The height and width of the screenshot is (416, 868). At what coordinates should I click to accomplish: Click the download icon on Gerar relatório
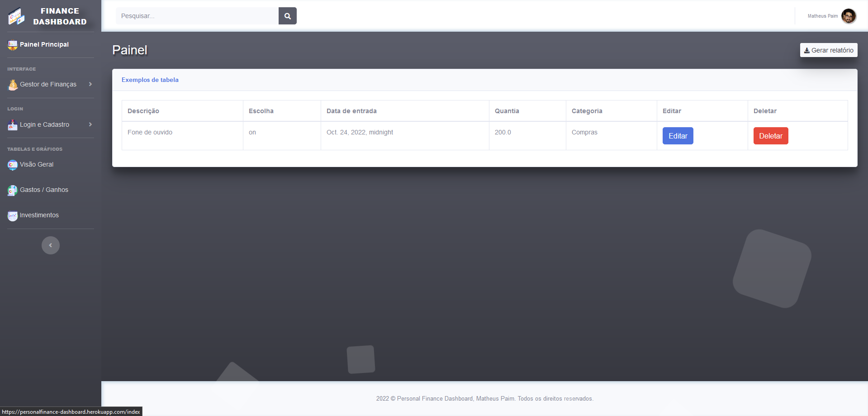coord(807,50)
